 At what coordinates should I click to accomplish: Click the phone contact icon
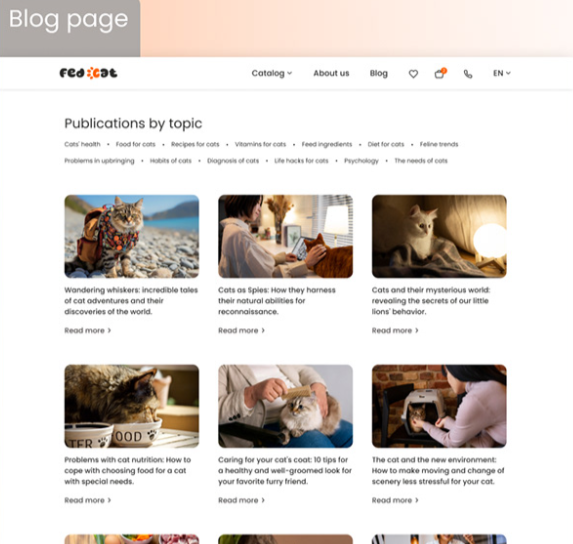point(468,74)
